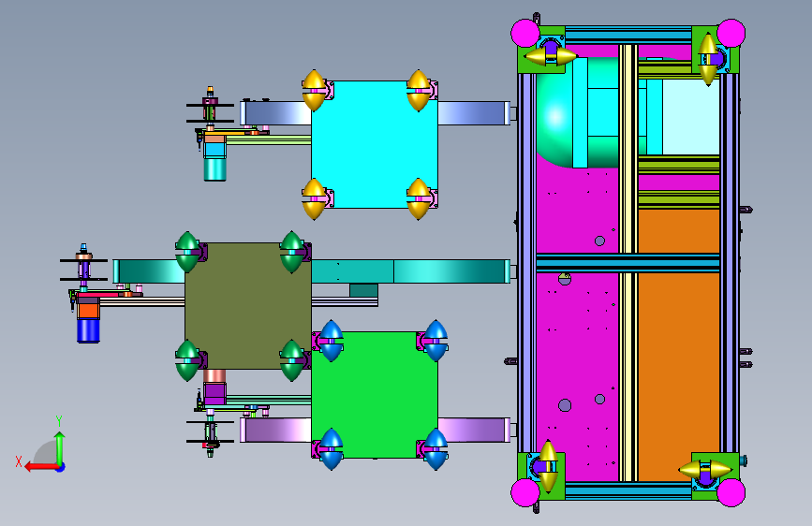Pick the teal cylindrical motor below upper conveyor
The width and height of the screenshot is (812, 526).
point(214,169)
